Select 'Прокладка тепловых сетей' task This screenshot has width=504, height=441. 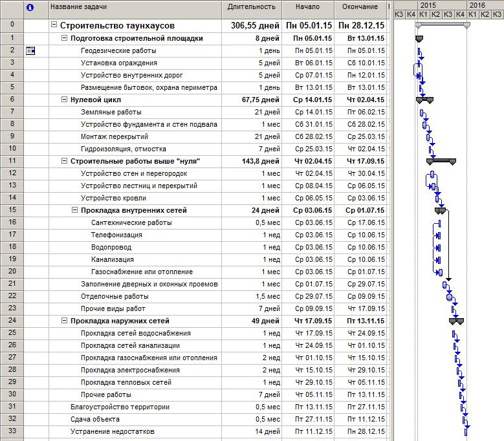[x=126, y=382]
